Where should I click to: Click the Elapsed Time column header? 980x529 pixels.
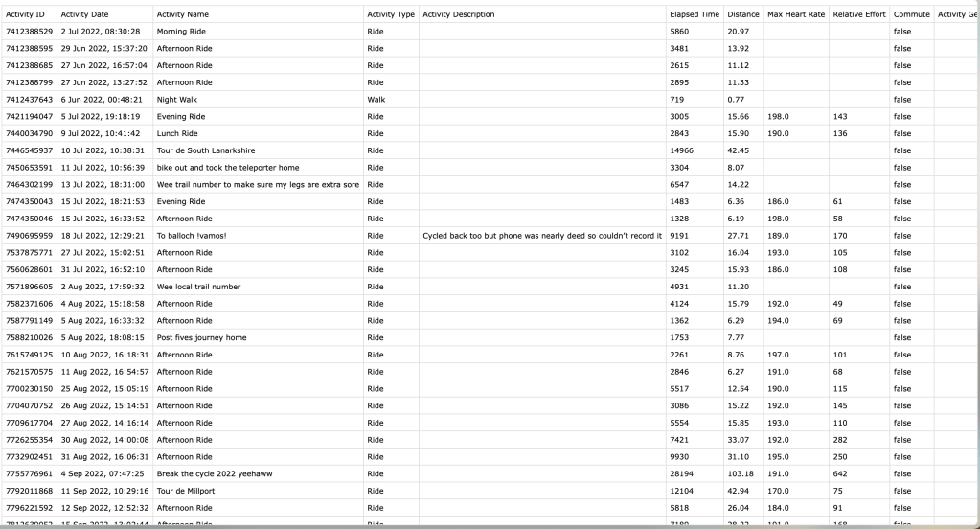point(694,14)
